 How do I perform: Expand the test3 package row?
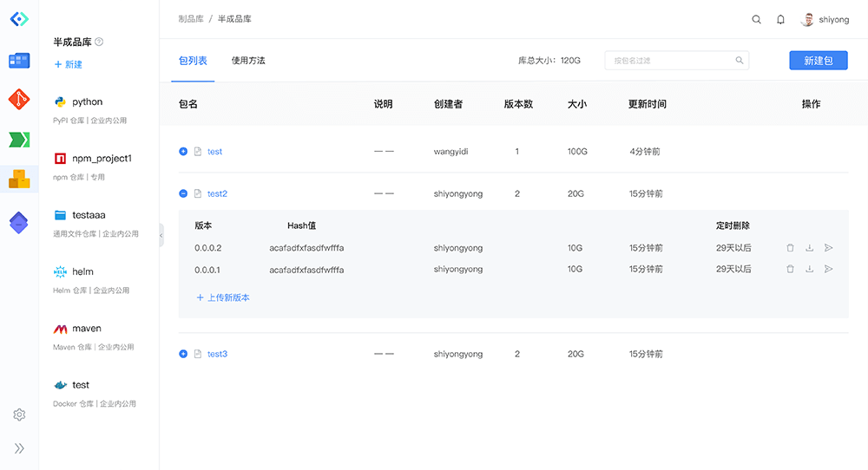[x=183, y=354]
